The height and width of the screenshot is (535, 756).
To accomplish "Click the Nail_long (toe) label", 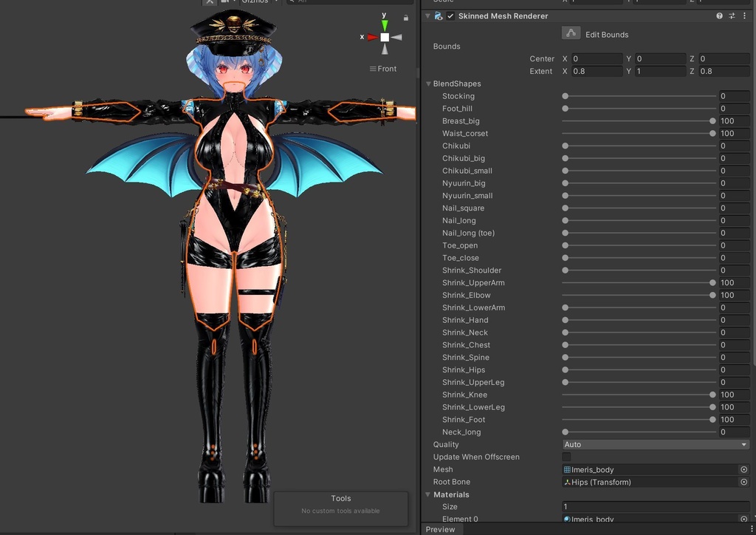I will click(x=468, y=233).
